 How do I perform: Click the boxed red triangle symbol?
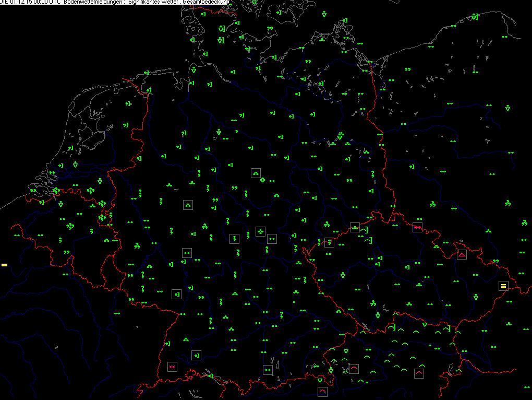462,255
